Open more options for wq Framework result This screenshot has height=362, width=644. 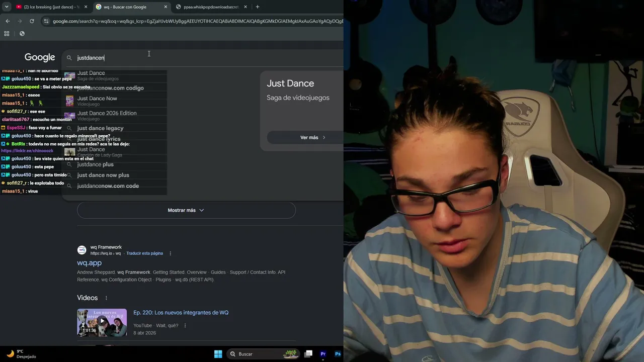170,253
